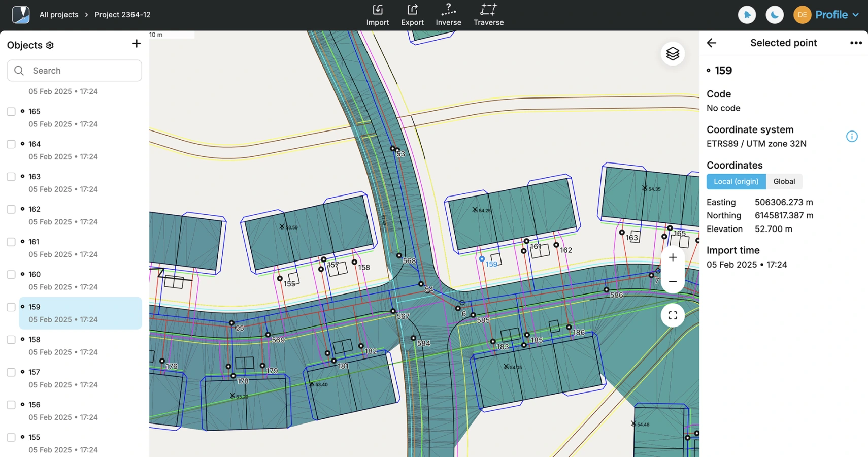Select the Export tool
The width and height of the screenshot is (868, 457).
coord(412,14)
